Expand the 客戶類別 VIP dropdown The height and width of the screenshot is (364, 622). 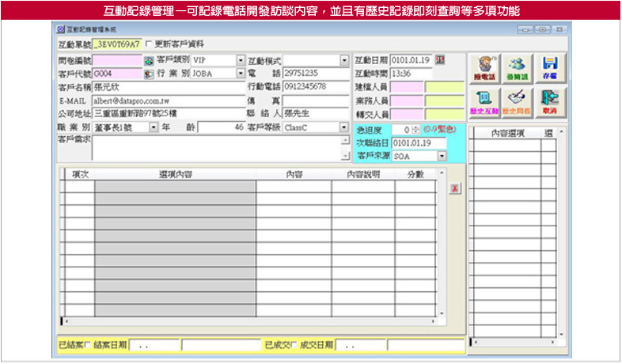[x=241, y=60]
